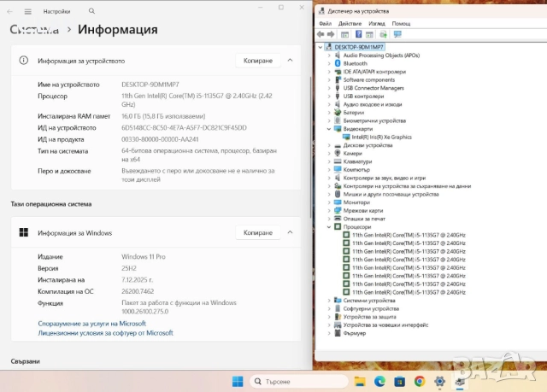Expand Software components node
The image size is (547, 392).
[x=329, y=79]
